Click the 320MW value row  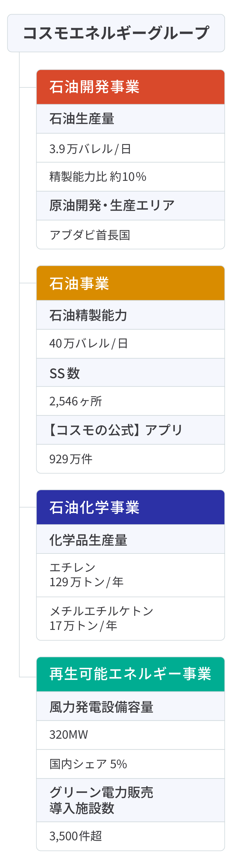131,735
